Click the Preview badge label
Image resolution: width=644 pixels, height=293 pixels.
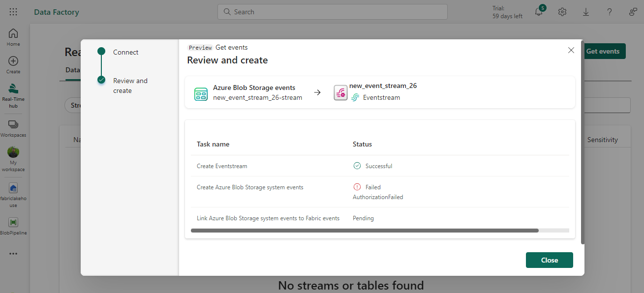click(x=200, y=48)
